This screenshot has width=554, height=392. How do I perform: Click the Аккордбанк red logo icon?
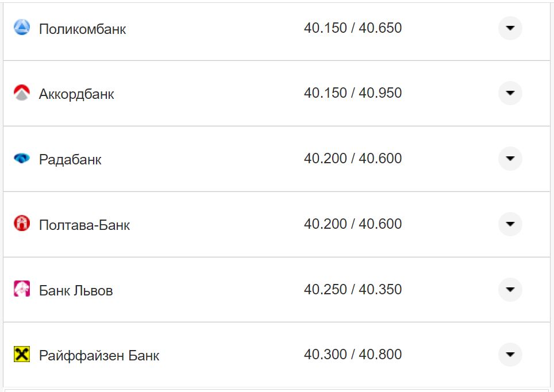coord(21,93)
